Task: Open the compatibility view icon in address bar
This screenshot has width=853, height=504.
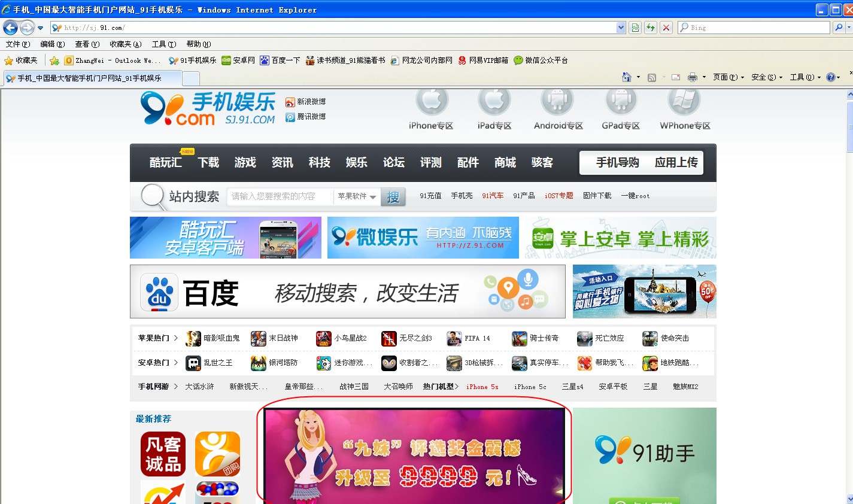Action: click(635, 28)
